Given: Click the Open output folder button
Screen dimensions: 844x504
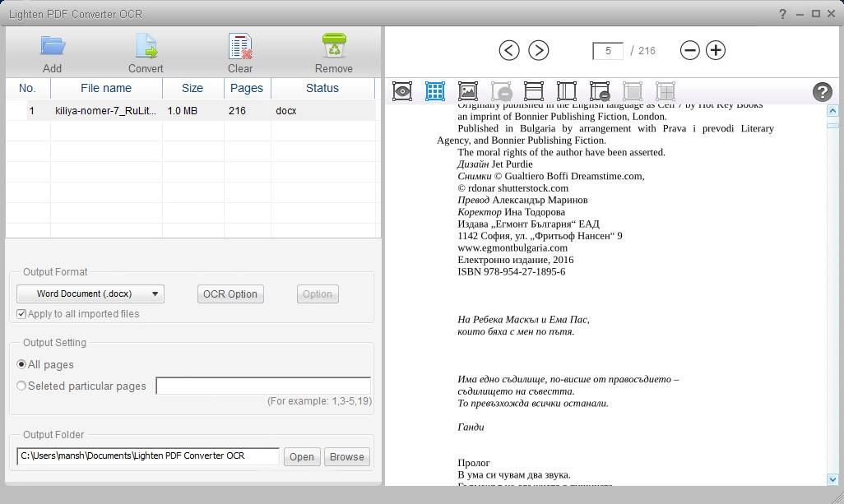Looking at the screenshot, I should (x=302, y=456).
